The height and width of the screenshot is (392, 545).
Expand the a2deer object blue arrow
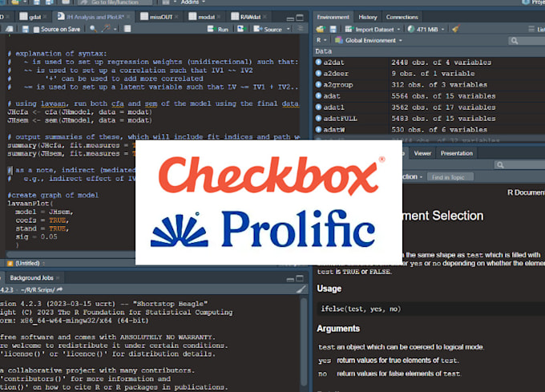click(x=318, y=73)
